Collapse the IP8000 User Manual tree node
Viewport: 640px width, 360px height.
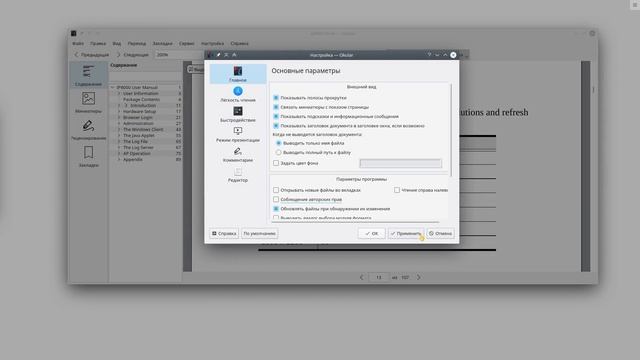[112, 87]
